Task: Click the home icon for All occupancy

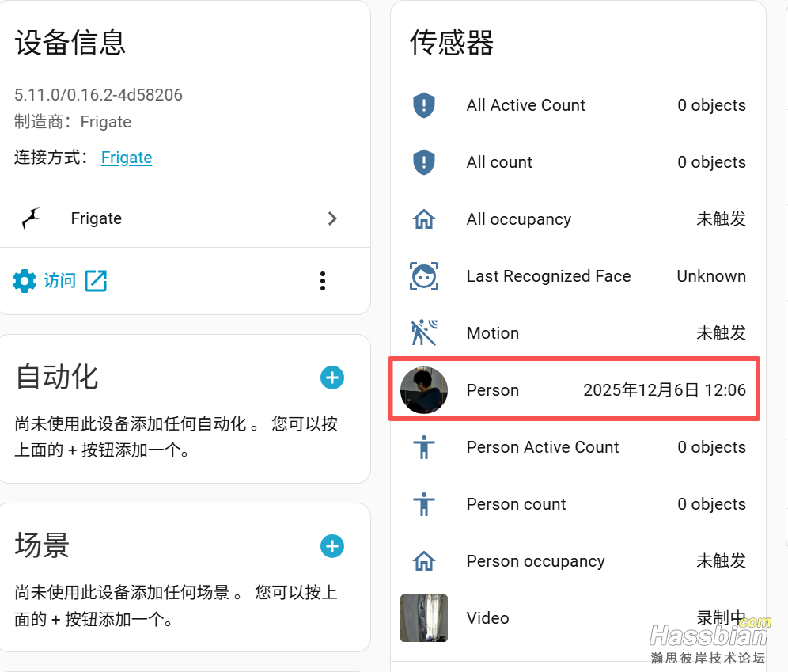Action: click(x=424, y=218)
